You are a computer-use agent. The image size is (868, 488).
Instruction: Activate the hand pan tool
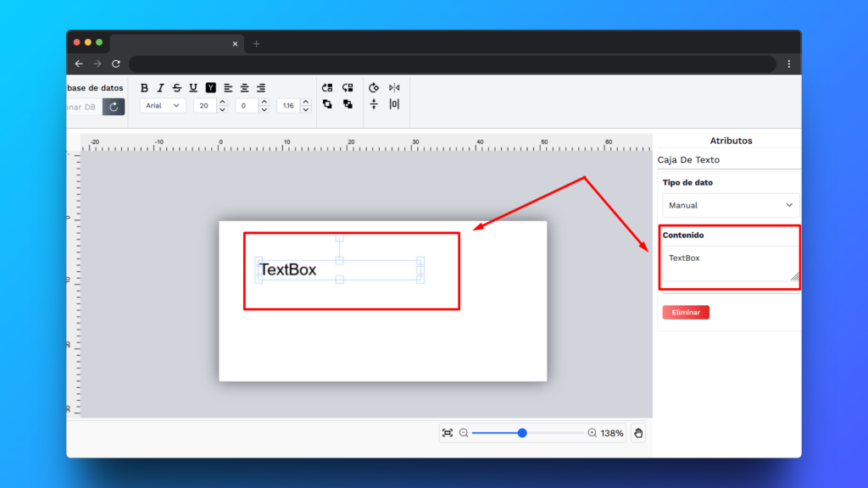(638, 433)
